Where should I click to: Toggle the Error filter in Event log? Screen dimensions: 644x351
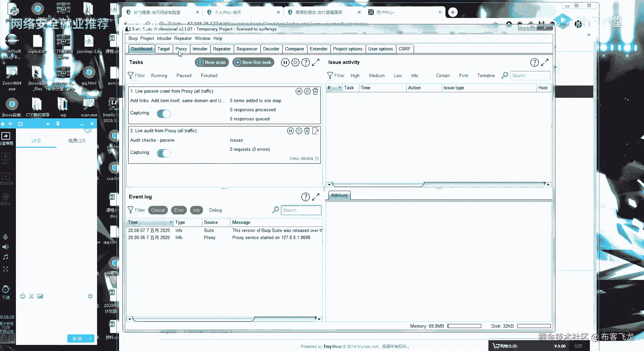[x=179, y=210]
